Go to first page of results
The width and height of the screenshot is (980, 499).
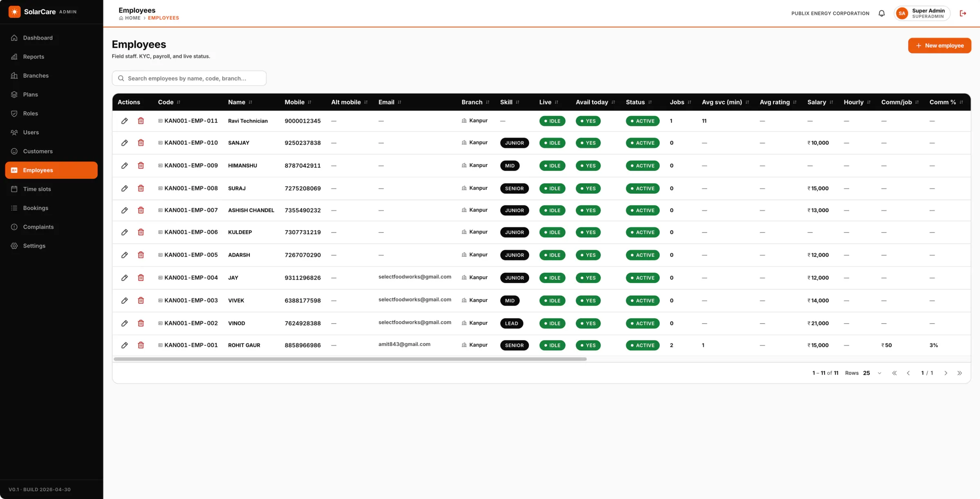pos(894,373)
